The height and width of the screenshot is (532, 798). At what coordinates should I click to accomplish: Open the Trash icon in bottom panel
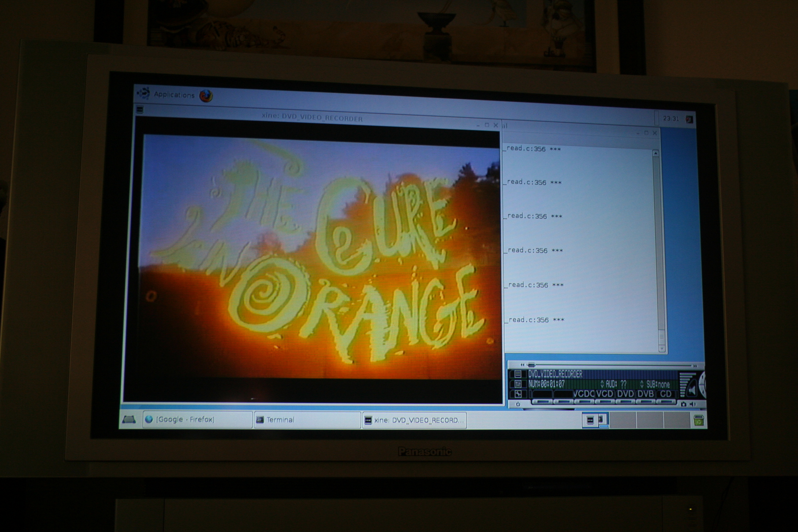[x=699, y=420]
